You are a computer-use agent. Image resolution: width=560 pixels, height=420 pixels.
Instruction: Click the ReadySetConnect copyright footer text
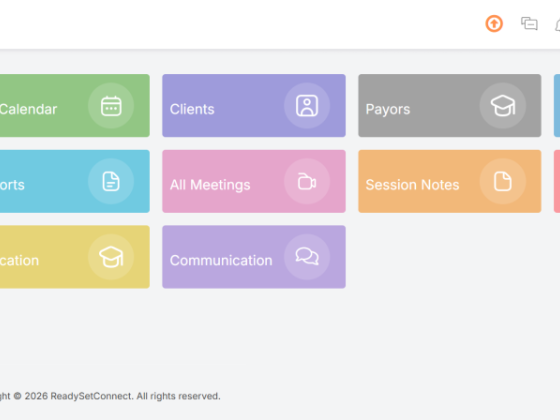click(110, 396)
